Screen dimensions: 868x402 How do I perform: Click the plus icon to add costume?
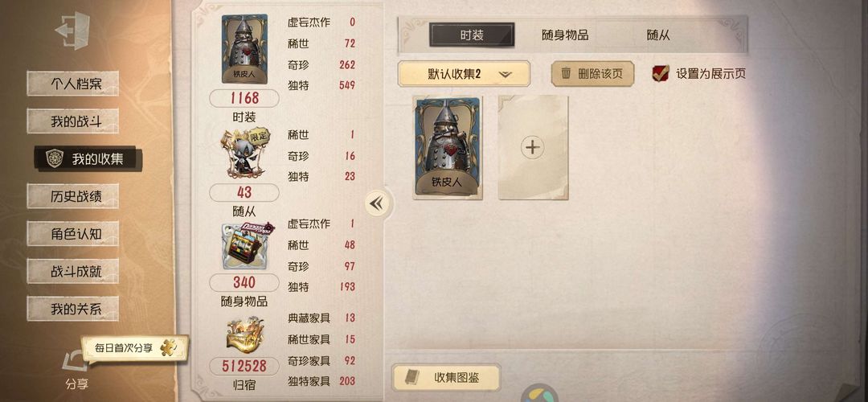pyautogui.click(x=533, y=147)
